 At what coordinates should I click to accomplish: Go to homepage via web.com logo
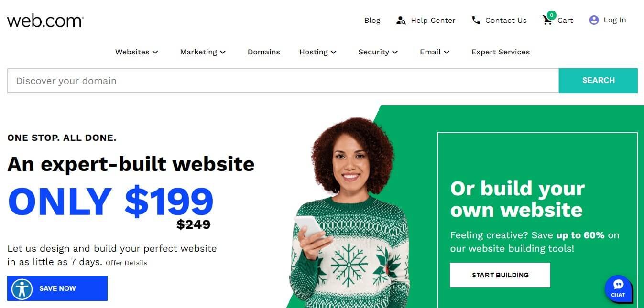click(45, 21)
